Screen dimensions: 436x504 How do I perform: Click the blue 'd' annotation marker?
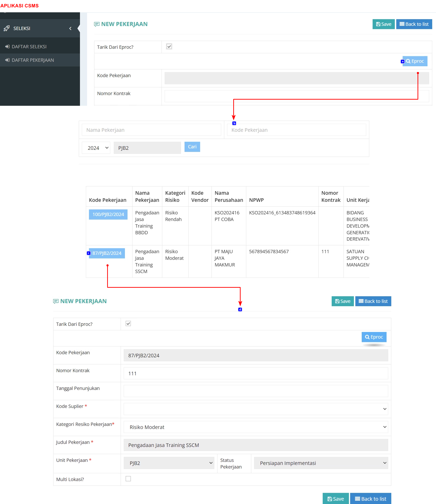240,309
